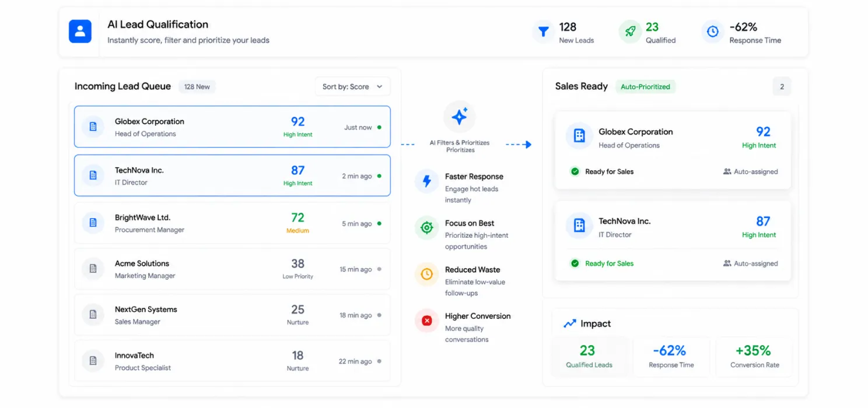Click the green check on TechNova Ready for Sales
The image size is (868, 408).
click(x=575, y=263)
